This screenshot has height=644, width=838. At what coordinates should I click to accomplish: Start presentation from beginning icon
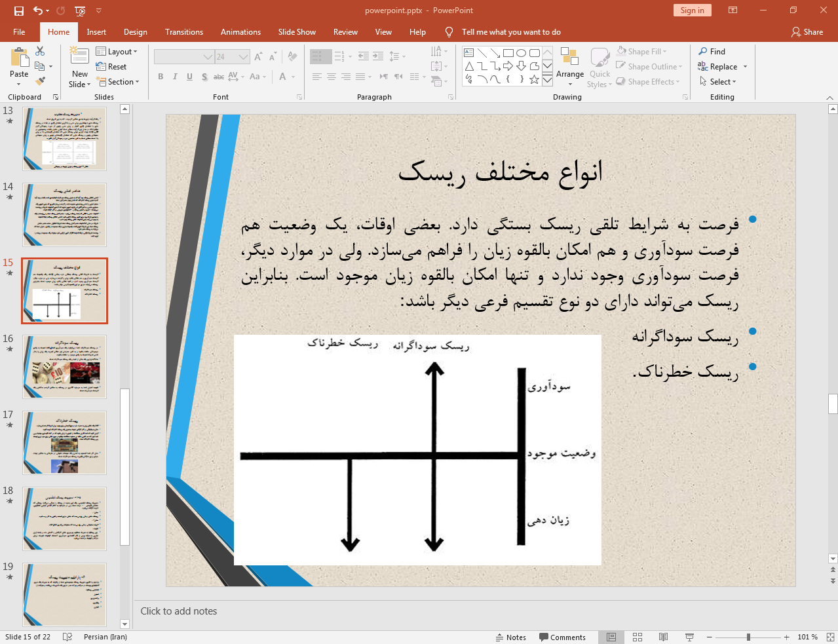pos(81,10)
